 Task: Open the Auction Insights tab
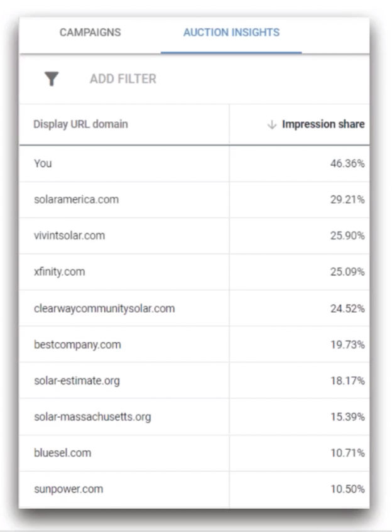[231, 33]
